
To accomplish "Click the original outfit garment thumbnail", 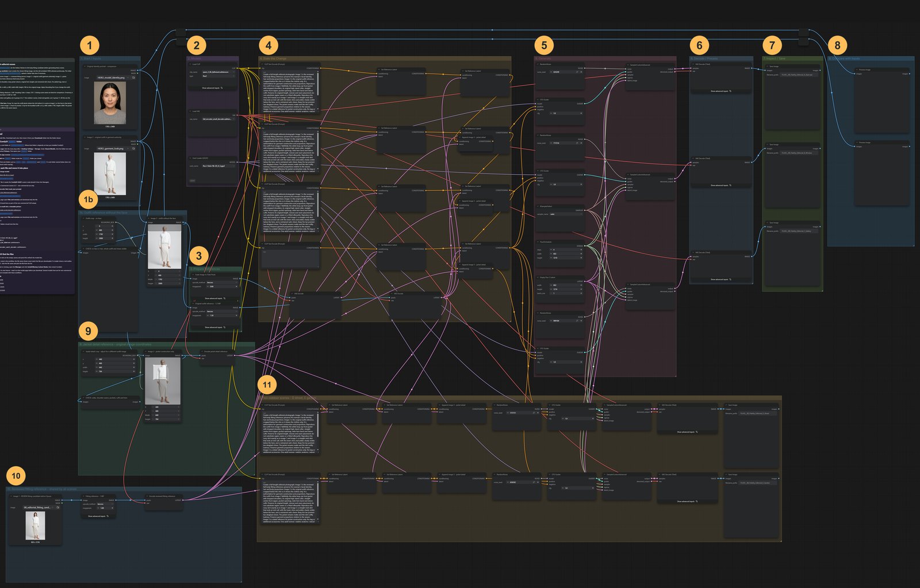I will click(x=110, y=174).
